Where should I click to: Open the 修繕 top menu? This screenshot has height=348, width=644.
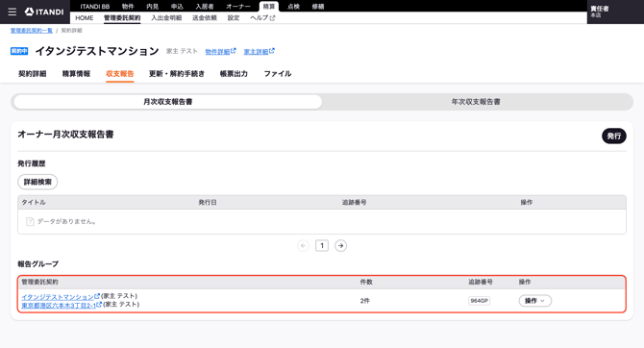[x=318, y=6]
